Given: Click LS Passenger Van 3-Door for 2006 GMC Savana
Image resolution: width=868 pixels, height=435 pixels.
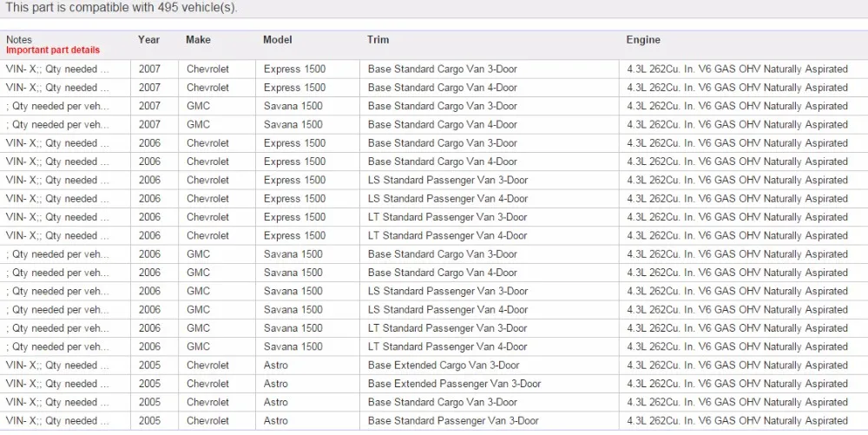Looking at the screenshot, I should [448, 291].
